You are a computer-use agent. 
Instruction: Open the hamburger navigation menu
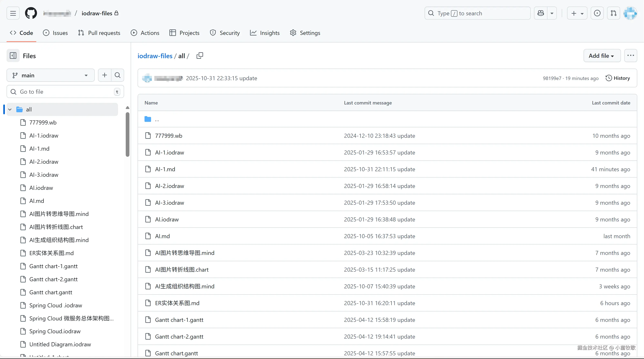pyautogui.click(x=13, y=13)
